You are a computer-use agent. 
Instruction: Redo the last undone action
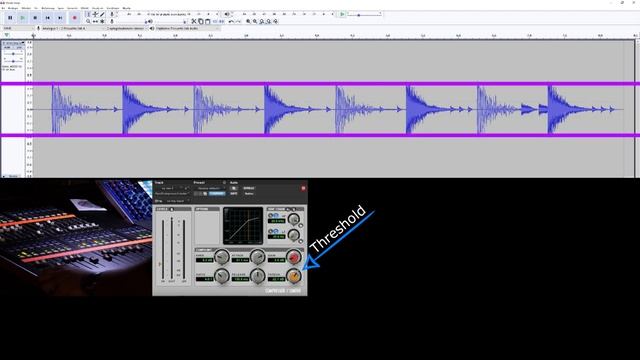click(x=238, y=21)
